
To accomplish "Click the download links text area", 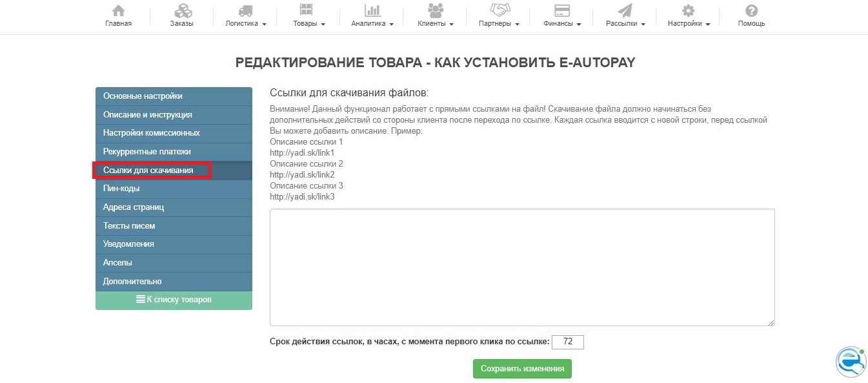I will (521, 267).
